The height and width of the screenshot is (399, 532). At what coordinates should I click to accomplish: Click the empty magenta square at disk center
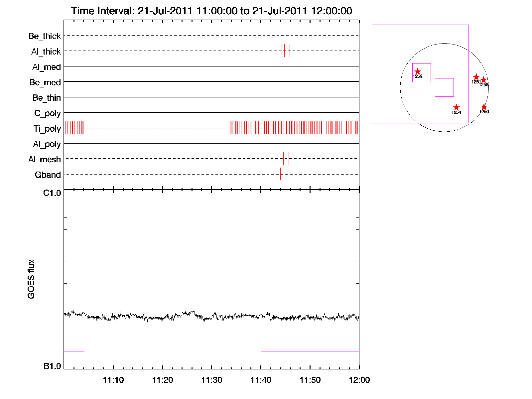click(x=444, y=87)
